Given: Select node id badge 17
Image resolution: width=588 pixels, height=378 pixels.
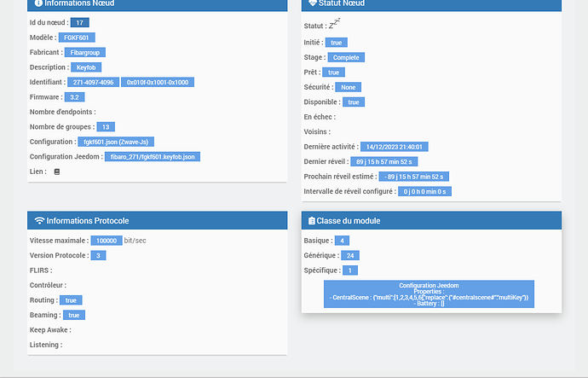Looking at the screenshot, I should (80, 22).
